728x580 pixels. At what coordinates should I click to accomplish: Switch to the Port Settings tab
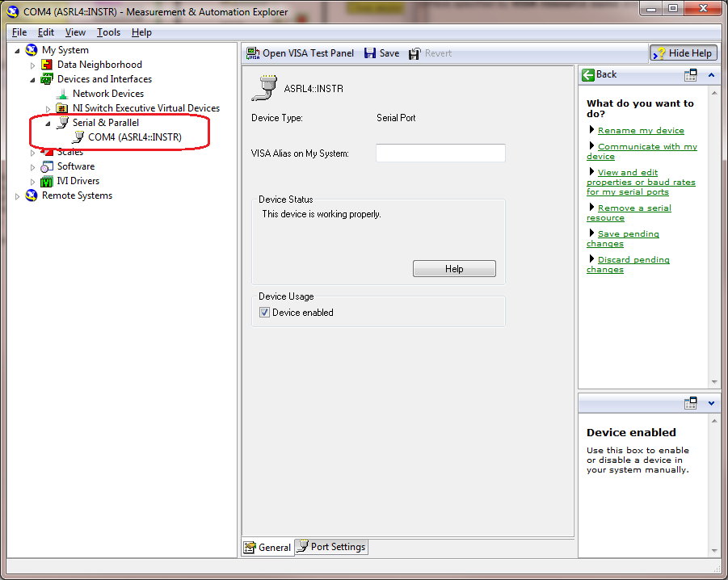tap(331, 547)
